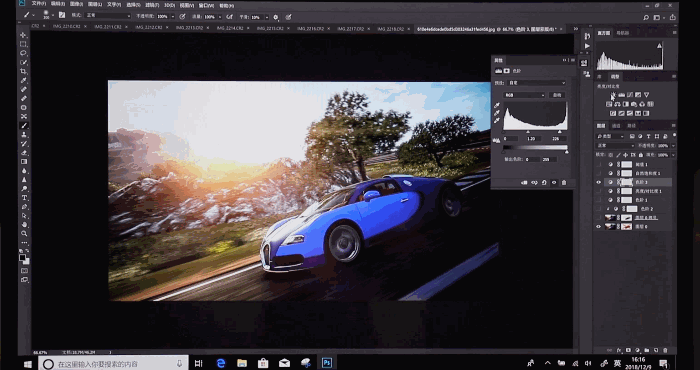Screen dimensions: 700x370
Task: Click the search icon in options bar
Action: (x=646, y=17)
